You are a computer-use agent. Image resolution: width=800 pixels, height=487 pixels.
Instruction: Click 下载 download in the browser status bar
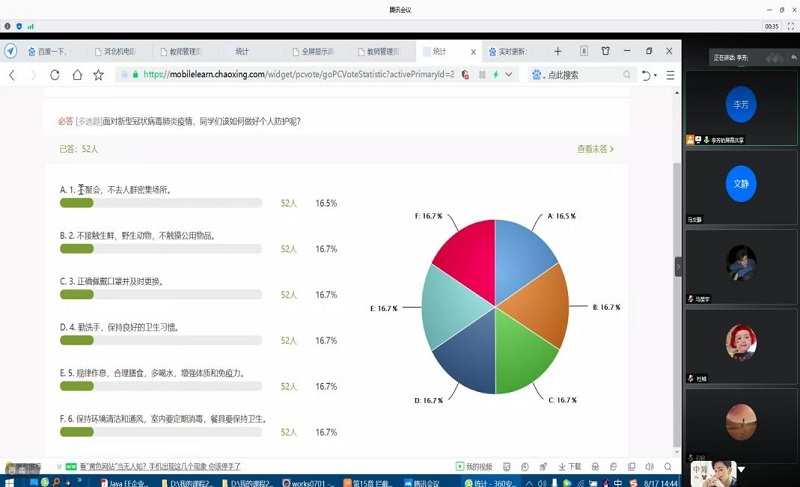click(570, 467)
